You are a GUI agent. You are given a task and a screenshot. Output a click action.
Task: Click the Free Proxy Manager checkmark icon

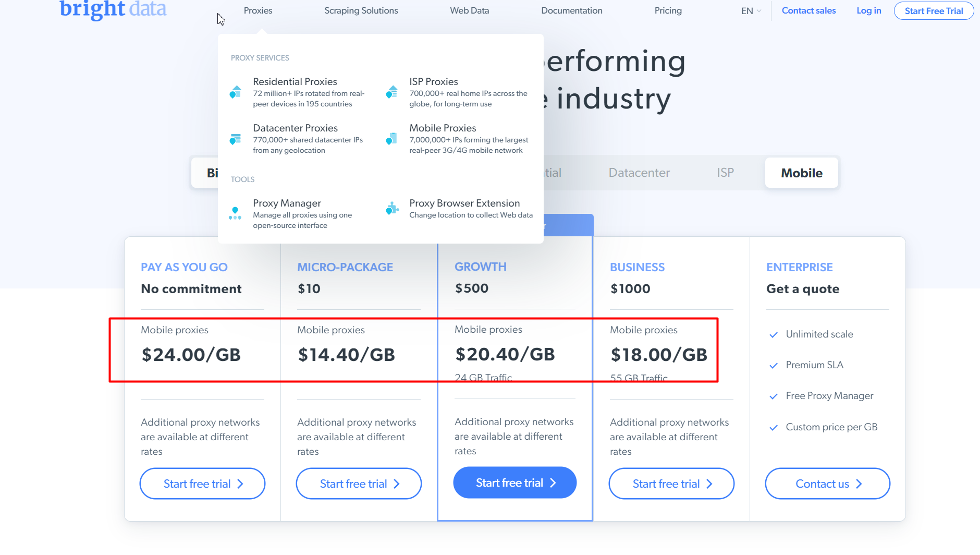coord(774,396)
